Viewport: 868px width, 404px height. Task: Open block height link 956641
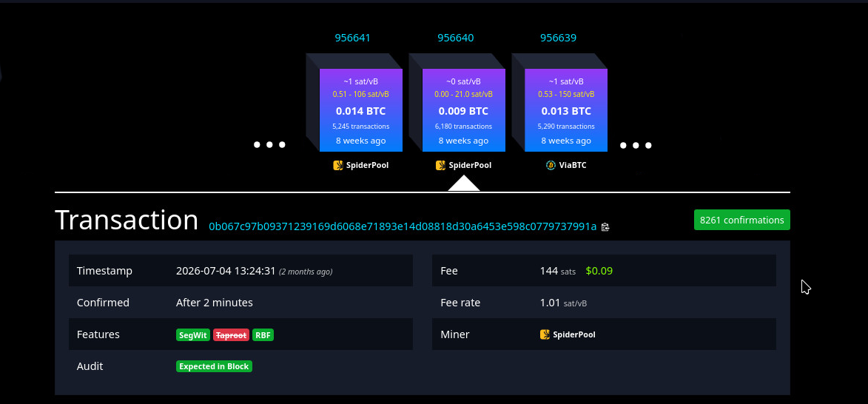click(353, 38)
